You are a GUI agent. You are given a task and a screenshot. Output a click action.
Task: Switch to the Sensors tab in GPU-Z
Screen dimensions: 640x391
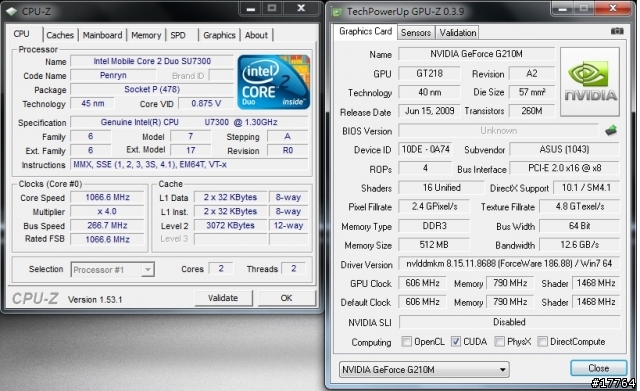tap(416, 33)
